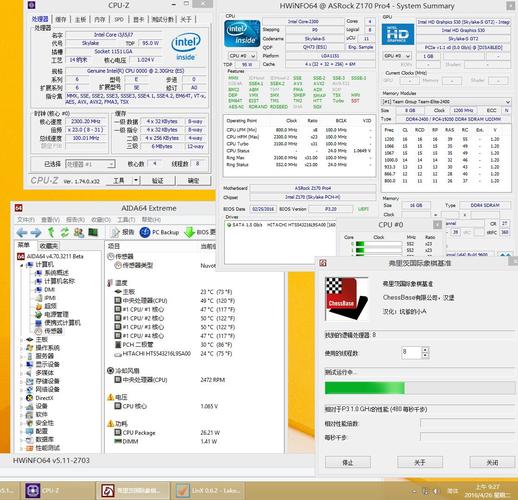Switch to the Fritz benchmark taskbar button
The image size is (518, 500).
(x=133, y=491)
